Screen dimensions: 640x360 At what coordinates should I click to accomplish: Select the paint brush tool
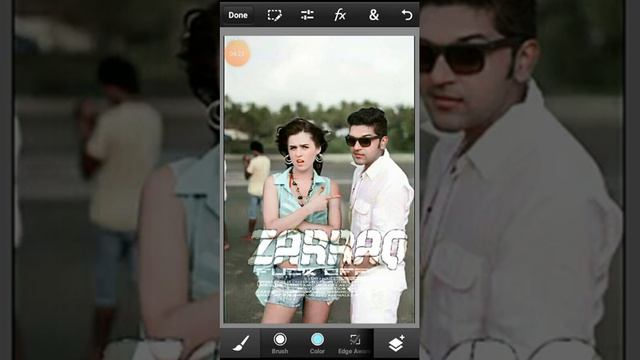click(240, 344)
